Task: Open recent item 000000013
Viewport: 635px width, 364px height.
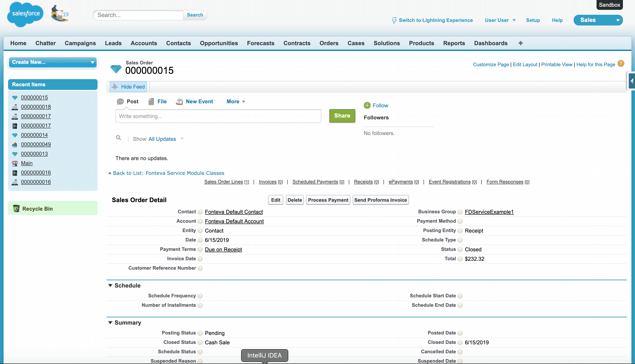Action: (x=34, y=154)
